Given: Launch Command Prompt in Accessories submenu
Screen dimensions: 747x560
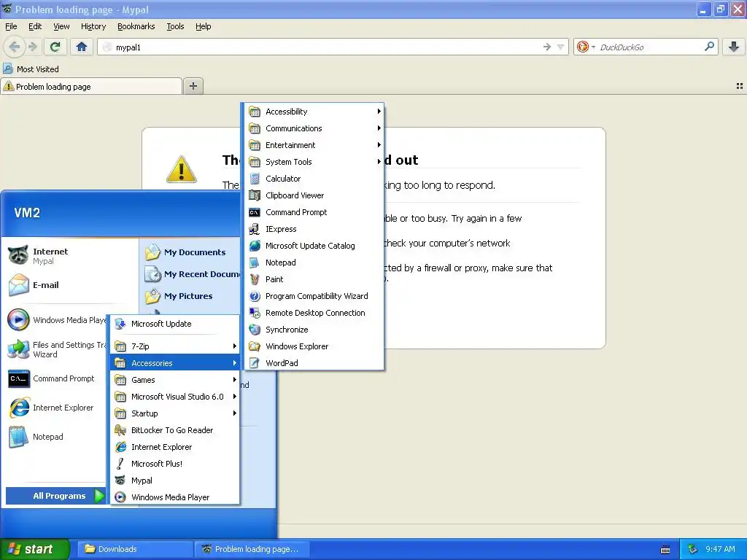Looking at the screenshot, I should point(314,212).
